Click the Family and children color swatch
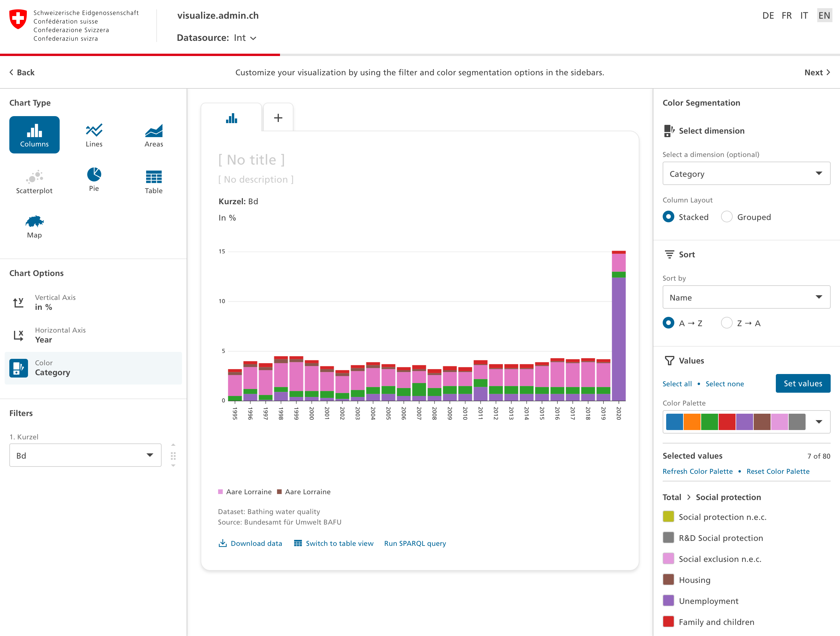The height and width of the screenshot is (636, 840). 668,622
